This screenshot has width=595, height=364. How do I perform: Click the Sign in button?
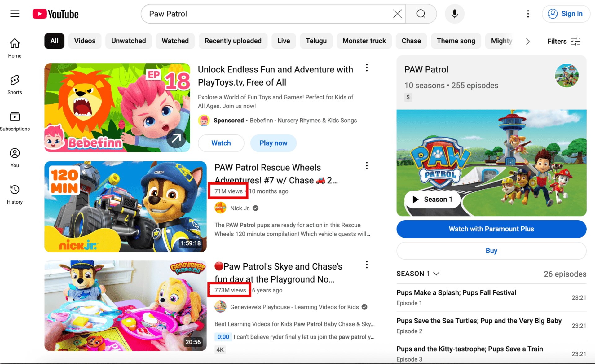[566, 14]
